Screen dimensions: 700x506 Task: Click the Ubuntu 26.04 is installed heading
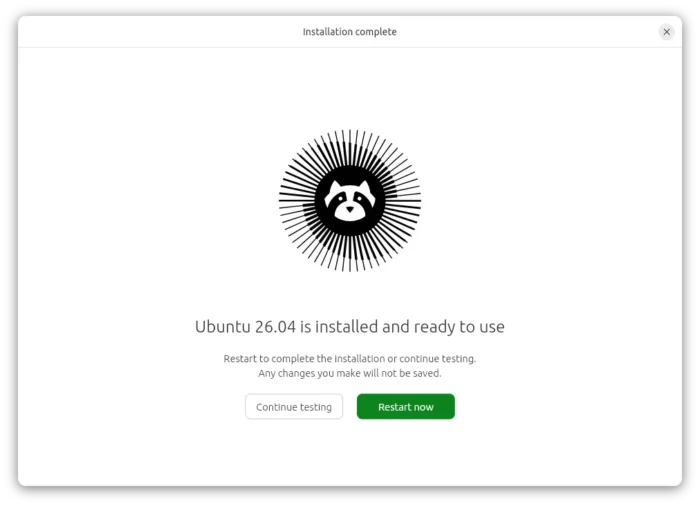[350, 327]
